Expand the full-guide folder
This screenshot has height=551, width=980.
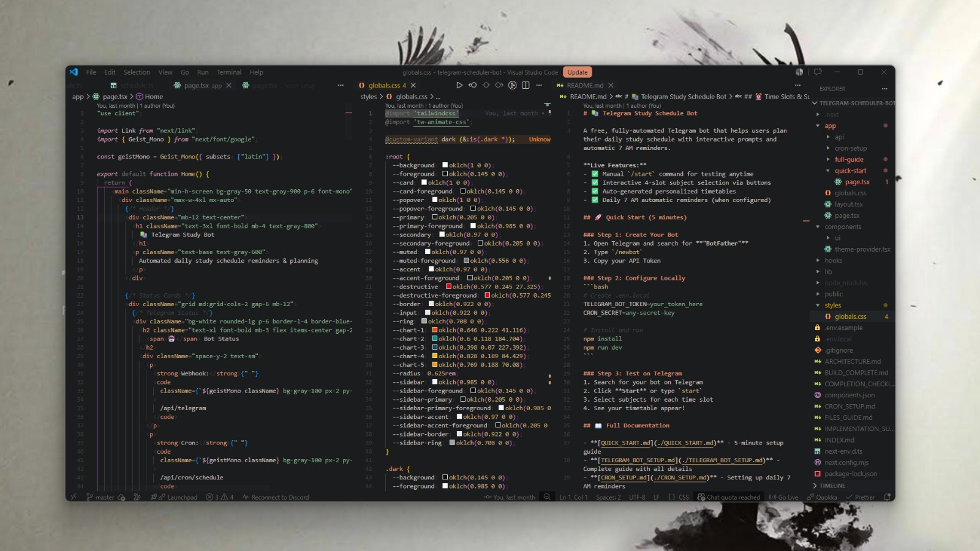tap(828, 159)
